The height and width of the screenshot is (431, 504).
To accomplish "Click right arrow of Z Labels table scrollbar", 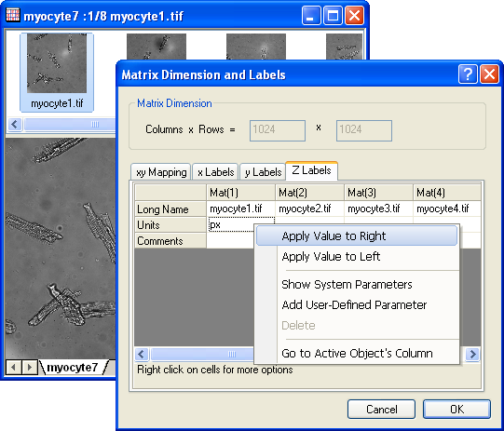I will tap(472, 355).
